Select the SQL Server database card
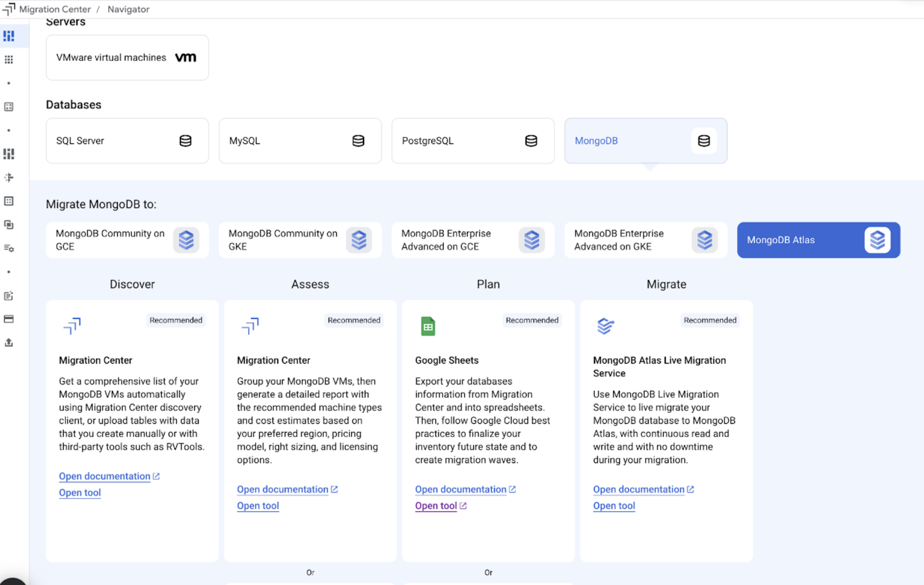The image size is (924, 585). tap(127, 141)
